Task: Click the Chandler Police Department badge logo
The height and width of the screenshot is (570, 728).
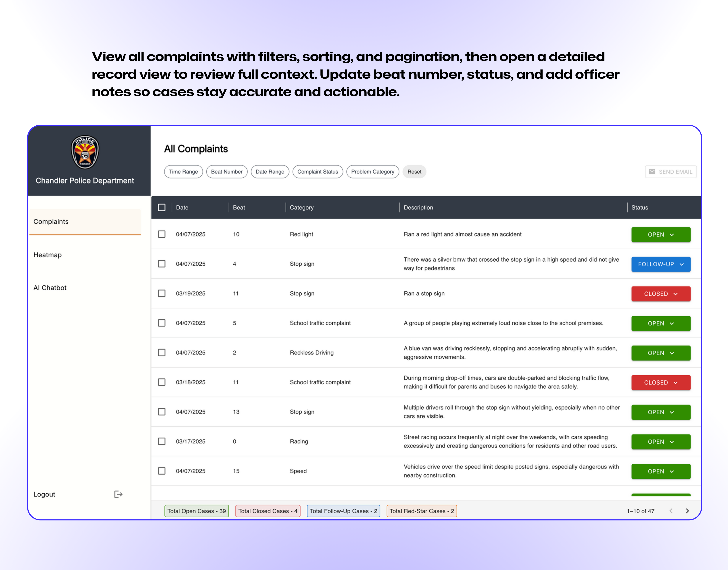Action: pyautogui.click(x=85, y=152)
